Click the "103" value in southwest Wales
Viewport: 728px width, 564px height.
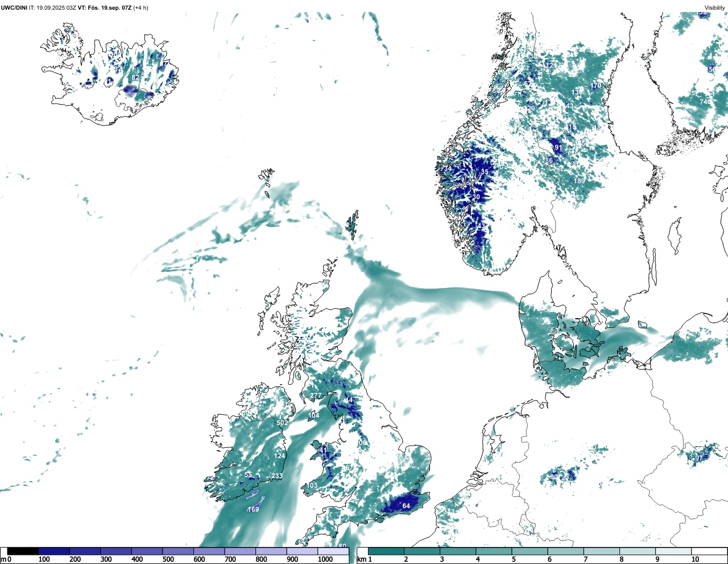click(x=312, y=485)
